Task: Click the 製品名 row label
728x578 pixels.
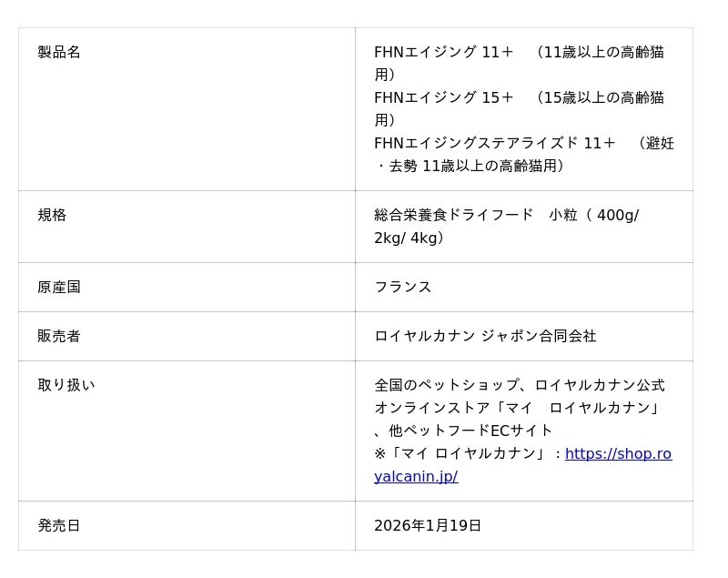Action: point(59,53)
